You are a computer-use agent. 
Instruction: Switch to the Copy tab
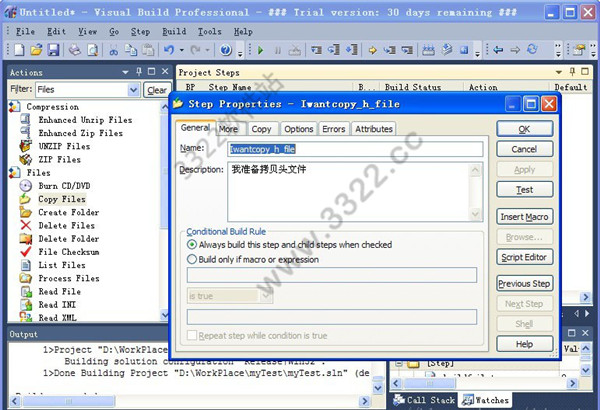pos(261,129)
